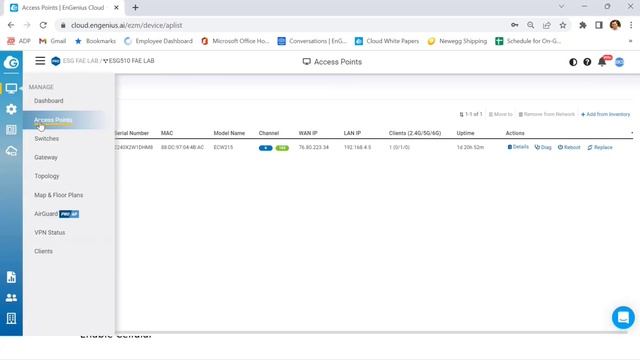This screenshot has width=640, height=360.
Task: Open the third sidebar panel icon
Action: [11, 130]
